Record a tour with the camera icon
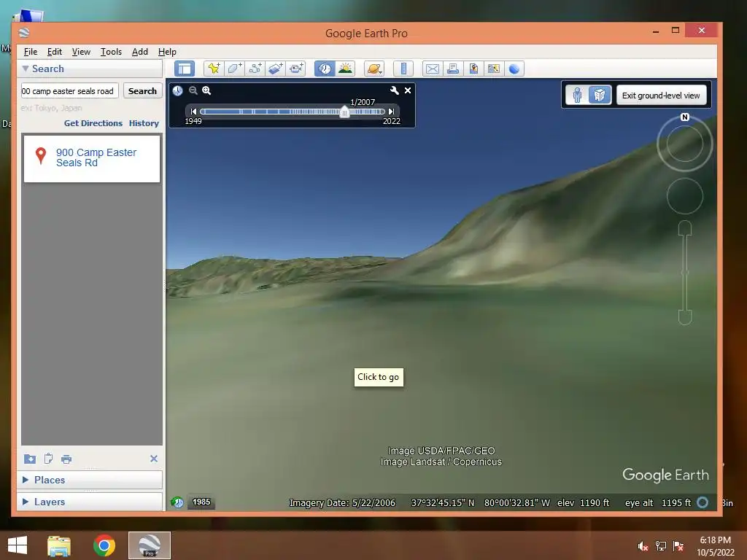 coord(296,69)
